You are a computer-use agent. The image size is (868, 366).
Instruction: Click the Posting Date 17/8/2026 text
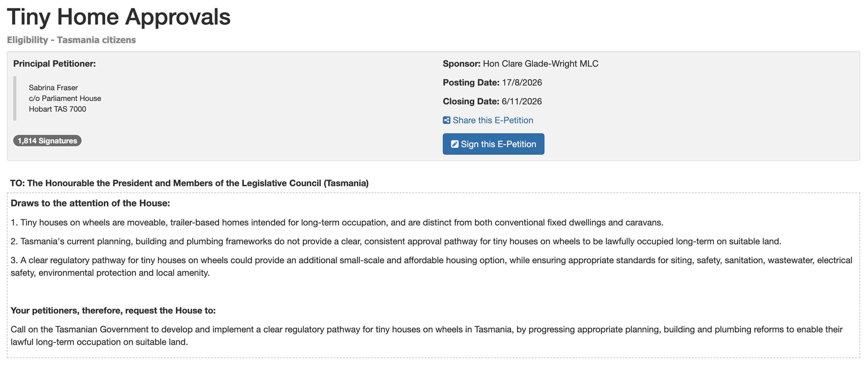point(492,83)
